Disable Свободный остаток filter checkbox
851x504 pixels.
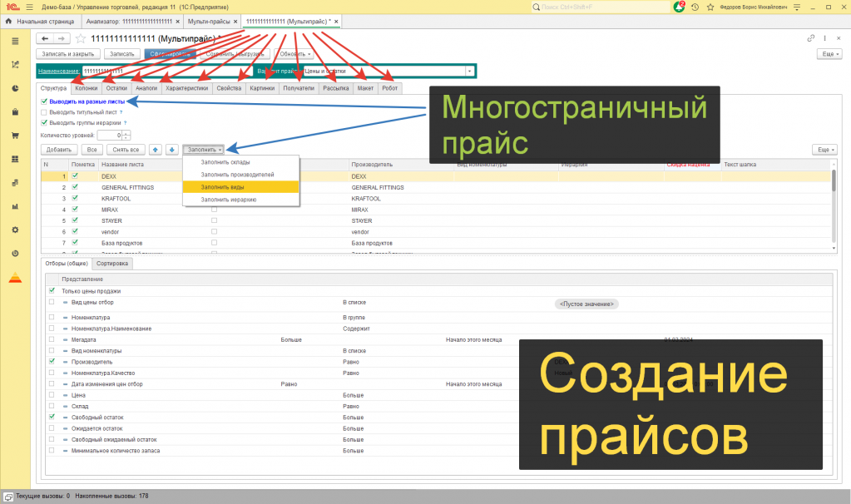coord(52,418)
